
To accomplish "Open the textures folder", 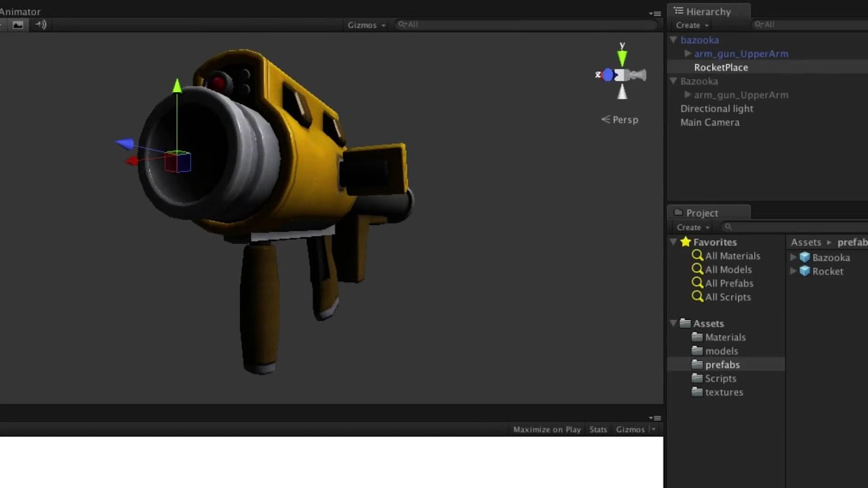I will [x=724, y=392].
